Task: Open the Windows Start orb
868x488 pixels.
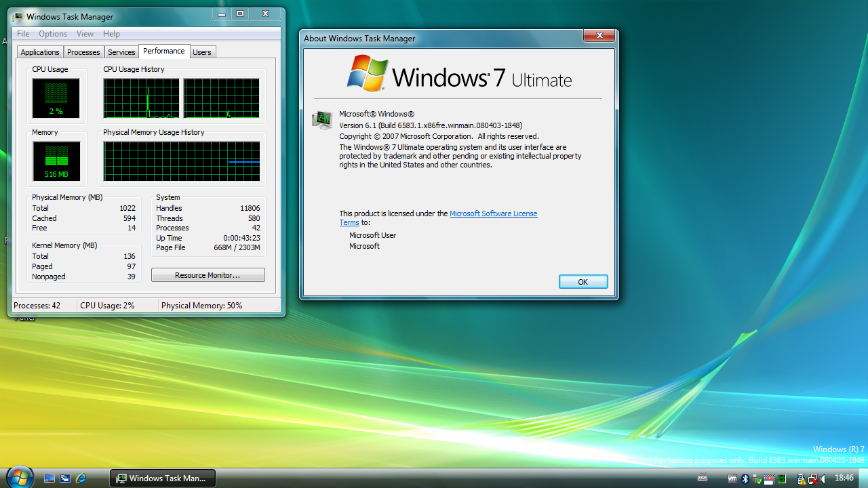Action: [19, 477]
